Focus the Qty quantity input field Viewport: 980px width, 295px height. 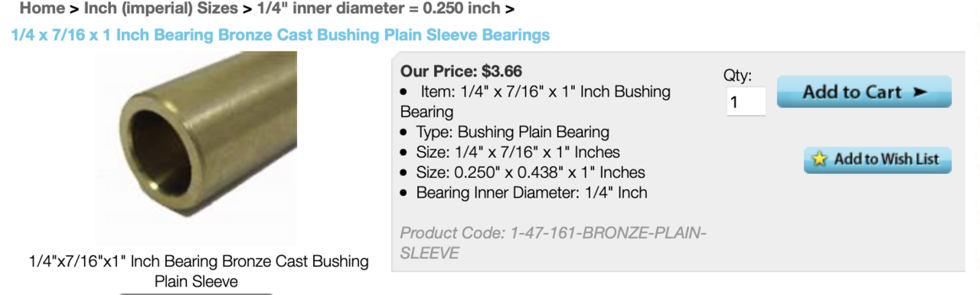pyautogui.click(x=746, y=101)
